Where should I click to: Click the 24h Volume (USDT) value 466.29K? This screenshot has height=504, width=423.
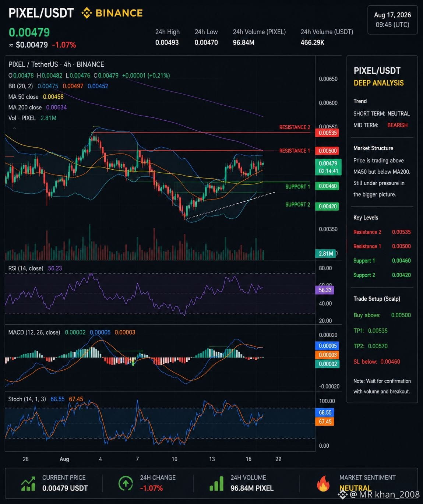click(313, 42)
